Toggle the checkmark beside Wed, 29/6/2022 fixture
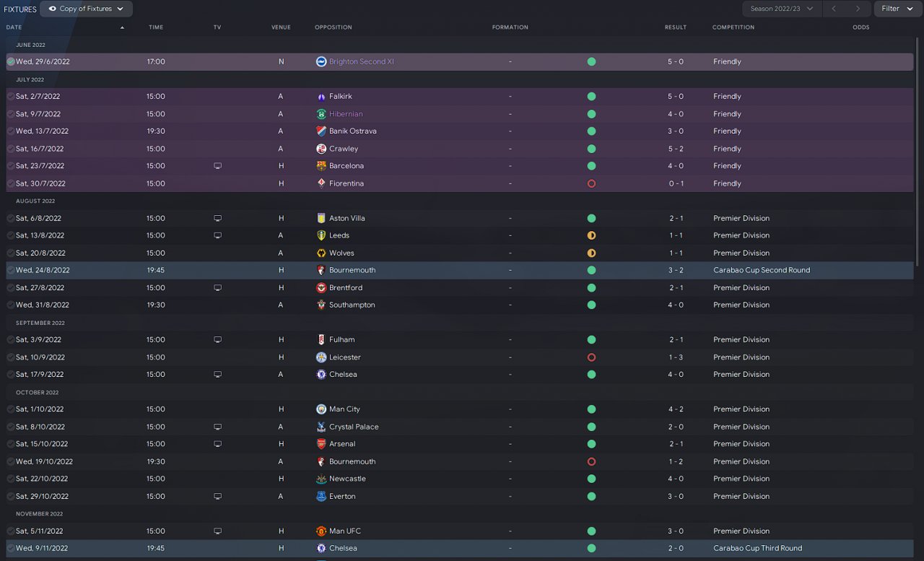Screen dimensions: 924x561 click(x=11, y=62)
